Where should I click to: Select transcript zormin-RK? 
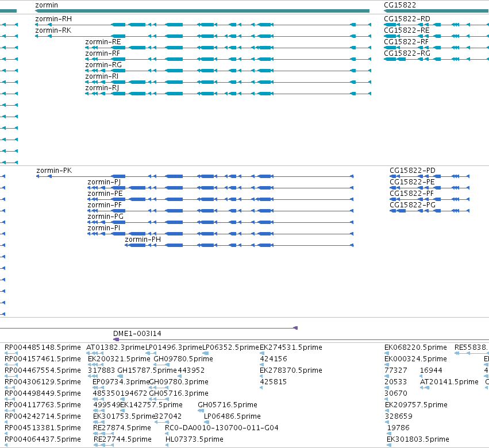click(x=203, y=36)
